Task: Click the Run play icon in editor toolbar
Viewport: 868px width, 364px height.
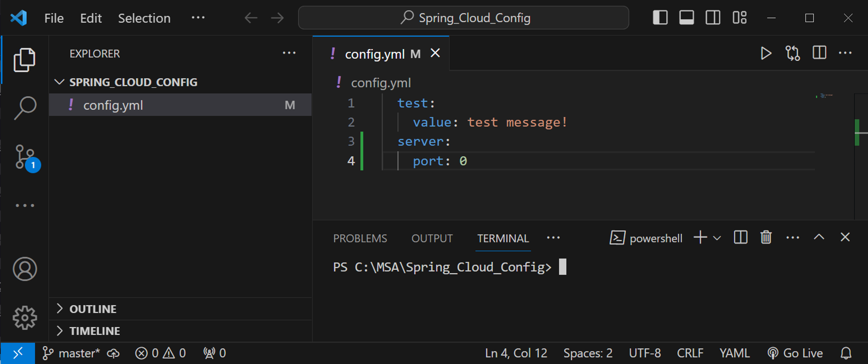Action: (x=766, y=53)
